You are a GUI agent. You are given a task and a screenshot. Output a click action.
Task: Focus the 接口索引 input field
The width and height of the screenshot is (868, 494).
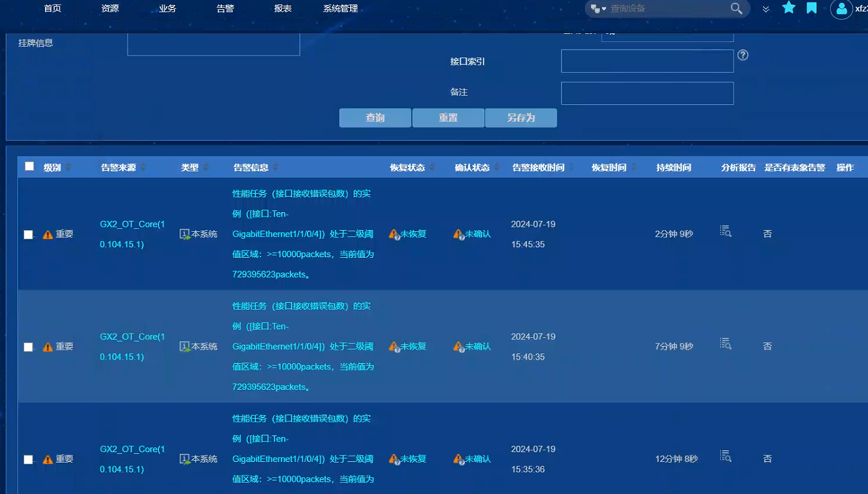[x=647, y=61]
